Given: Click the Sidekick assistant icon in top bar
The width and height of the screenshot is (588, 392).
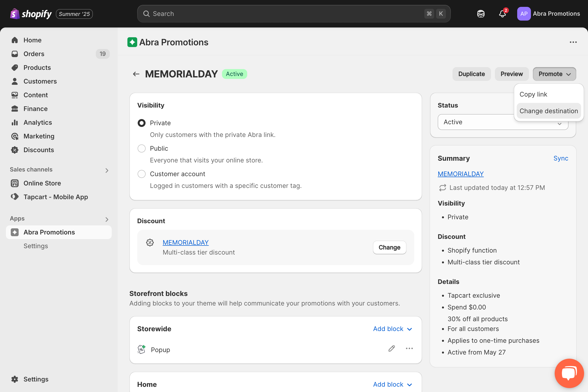Looking at the screenshot, I should pos(481,14).
